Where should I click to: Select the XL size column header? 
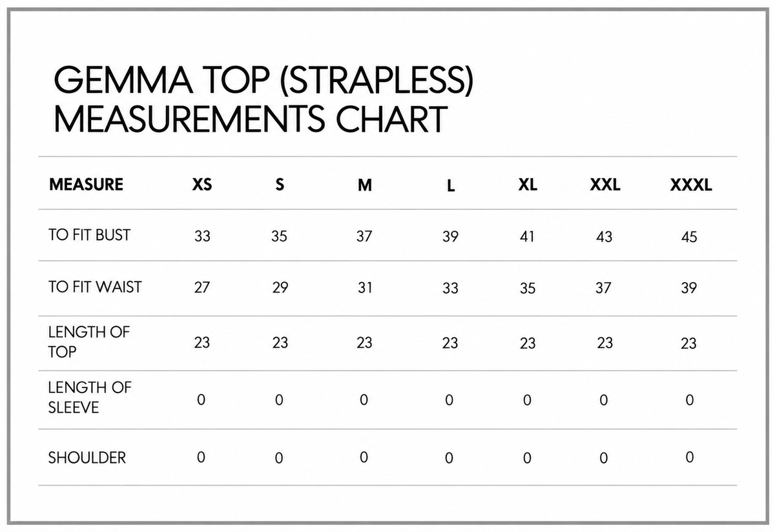pyautogui.click(x=528, y=185)
